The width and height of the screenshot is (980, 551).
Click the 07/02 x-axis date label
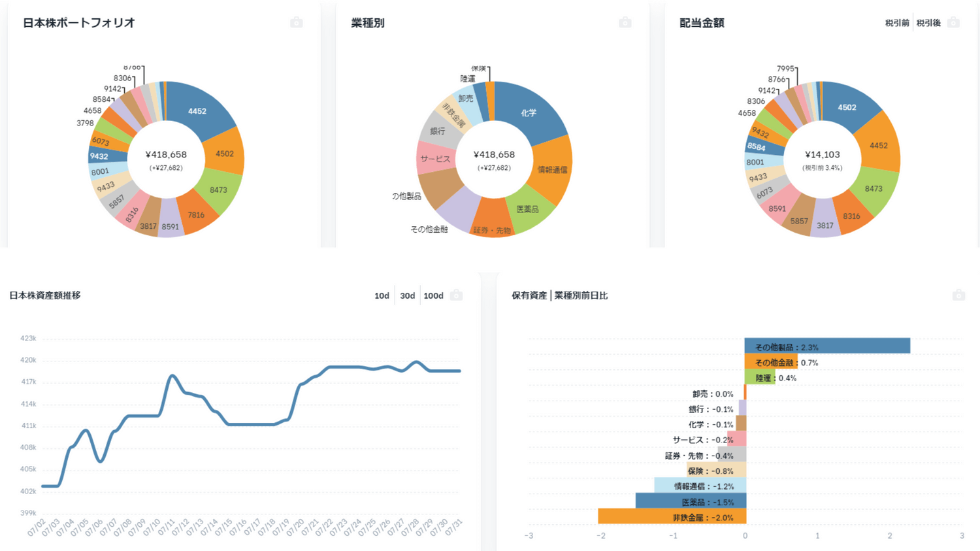click(x=36, y=527)
